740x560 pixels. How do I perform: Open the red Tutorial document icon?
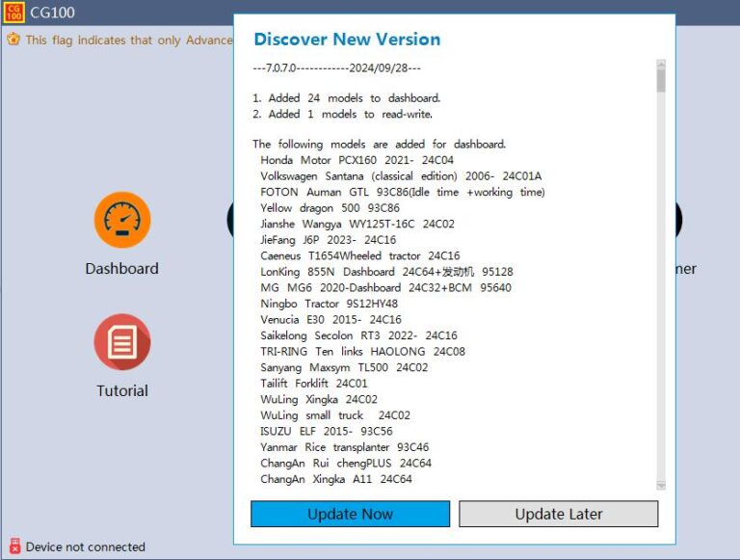(122, 342)
